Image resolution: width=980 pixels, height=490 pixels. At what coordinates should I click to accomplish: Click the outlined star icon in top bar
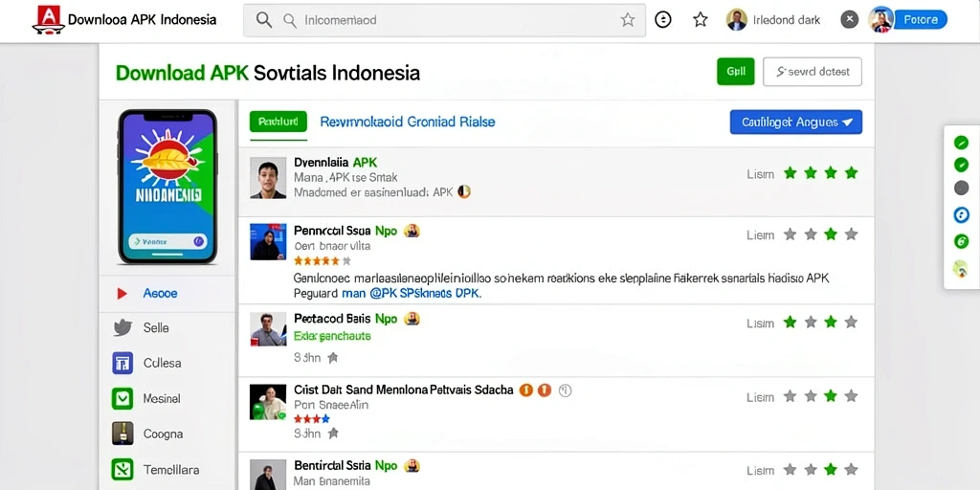(700, 20)
